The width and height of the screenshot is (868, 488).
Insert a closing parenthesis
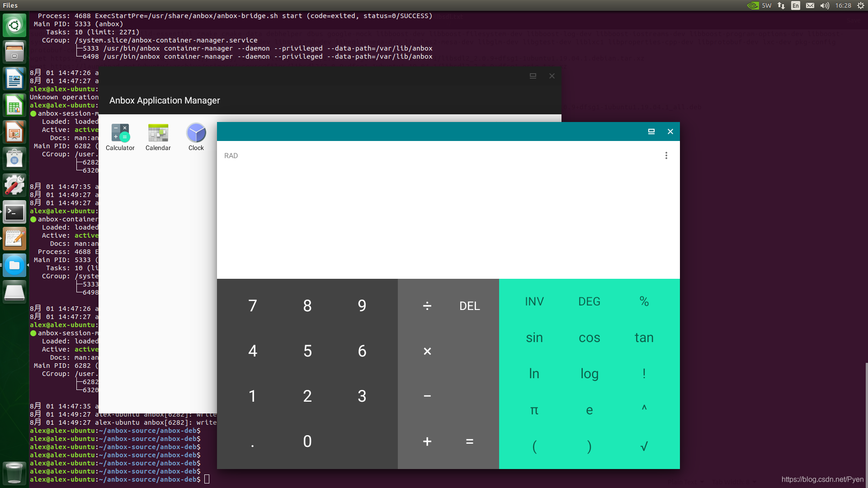[590, 446]
